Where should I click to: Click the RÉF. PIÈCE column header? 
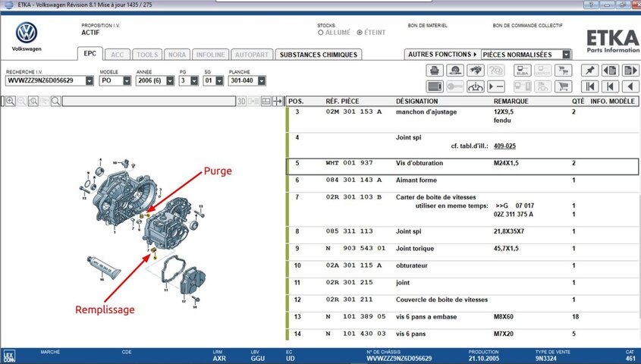(x=342, y=102)
